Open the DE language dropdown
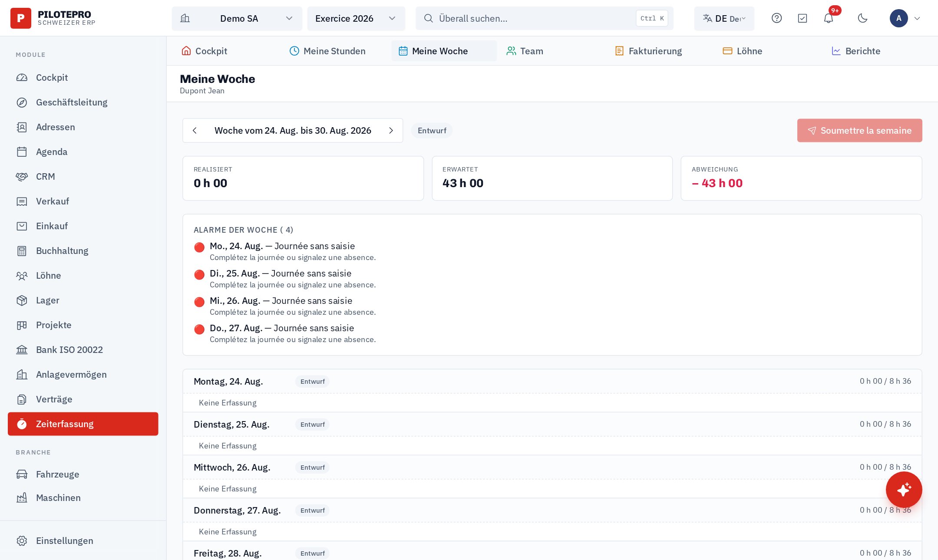Viewport: 938px width, 560px height. click(724, 18)
